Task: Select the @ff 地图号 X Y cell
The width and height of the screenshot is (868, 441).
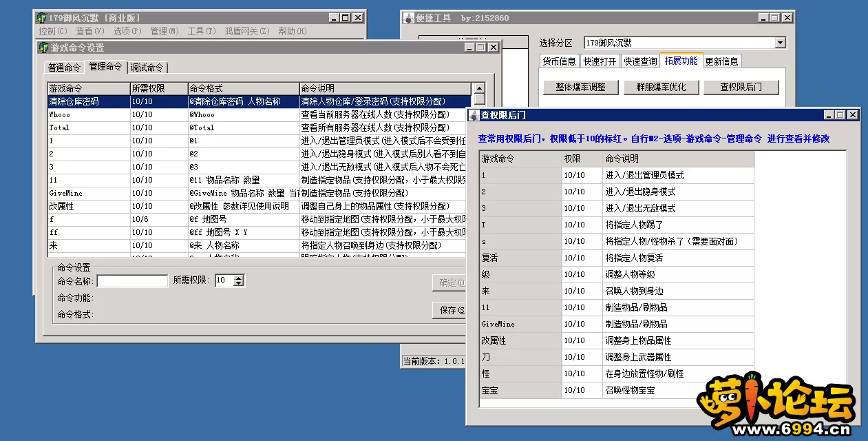Action: click(243, 232)
